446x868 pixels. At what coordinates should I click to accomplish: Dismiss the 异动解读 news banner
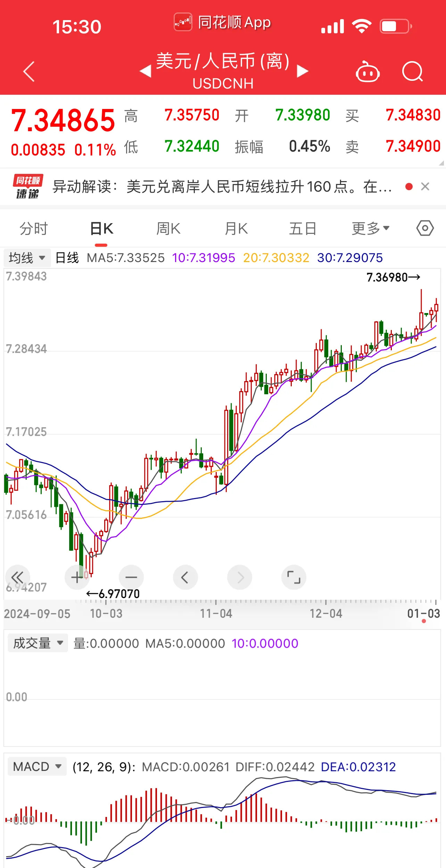[x=425, y=187]
